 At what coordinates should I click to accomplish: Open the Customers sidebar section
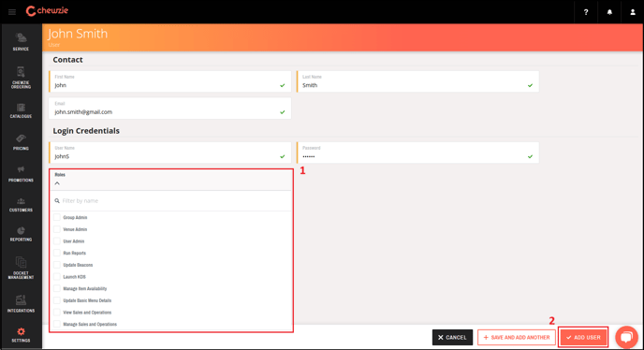point(21,204)
